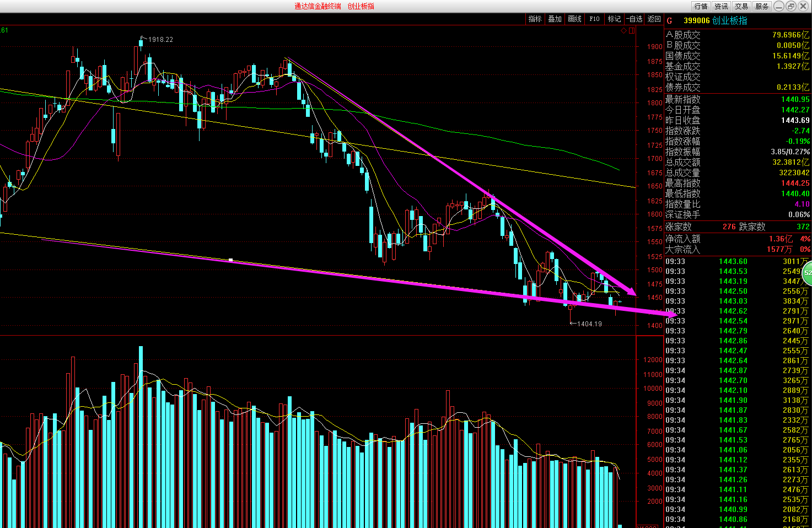This screenshot has width=812, height=528.
Task: Click the red split-panel icon beside the diamond
Action: (632, 31)
